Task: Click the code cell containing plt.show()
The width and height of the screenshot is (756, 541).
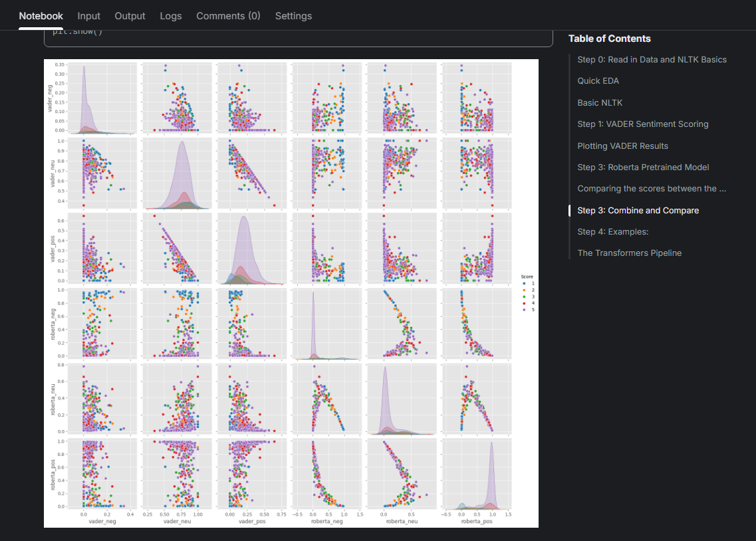Action: click(x=298, y=36)
